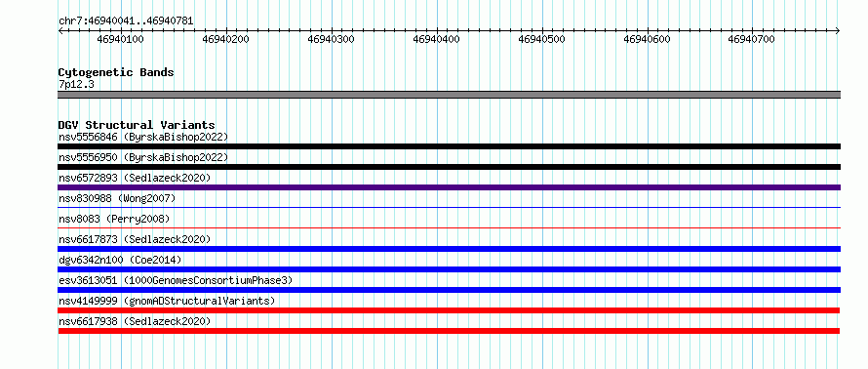Image resolution: width=868 pixels, height=369 pixels.
Task: Click ruler position 46940300
Action: click(331, 39)
